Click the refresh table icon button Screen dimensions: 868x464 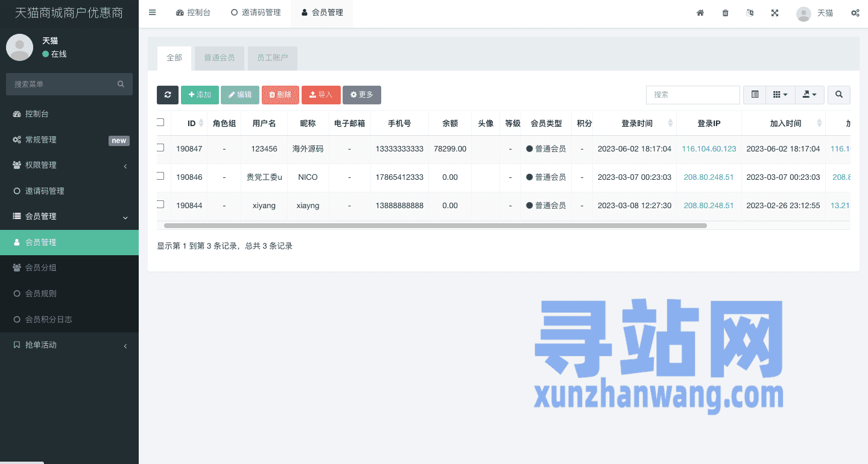pyautogui.click(x=167, y=95)
